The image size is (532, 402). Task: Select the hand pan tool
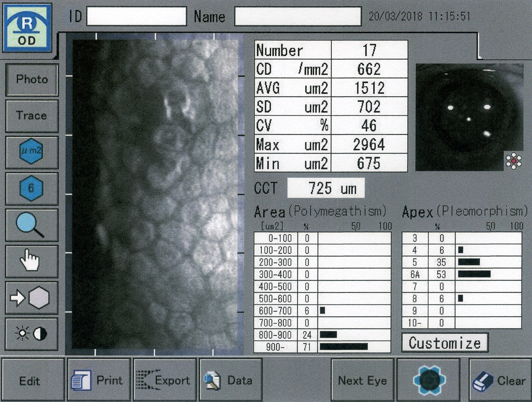tap(32, 261)
